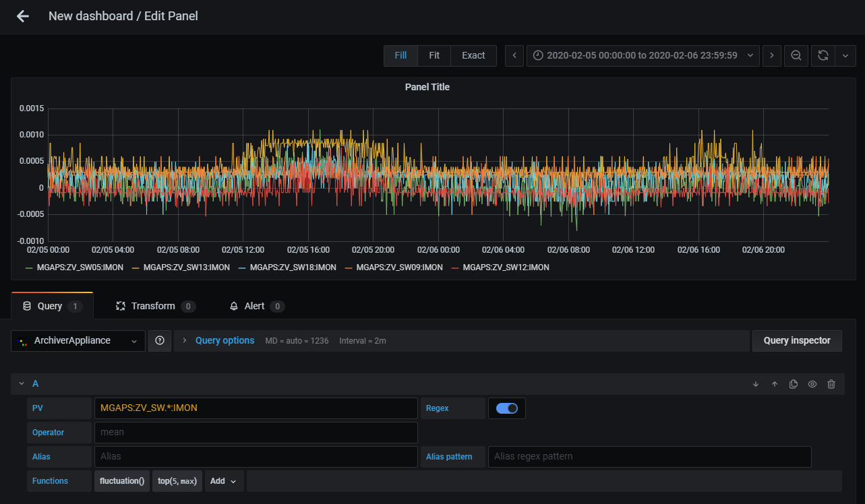Open the Query inspector
Image resolution: width=865 pixels, height=504 pixels.
[x=797, y=341]
